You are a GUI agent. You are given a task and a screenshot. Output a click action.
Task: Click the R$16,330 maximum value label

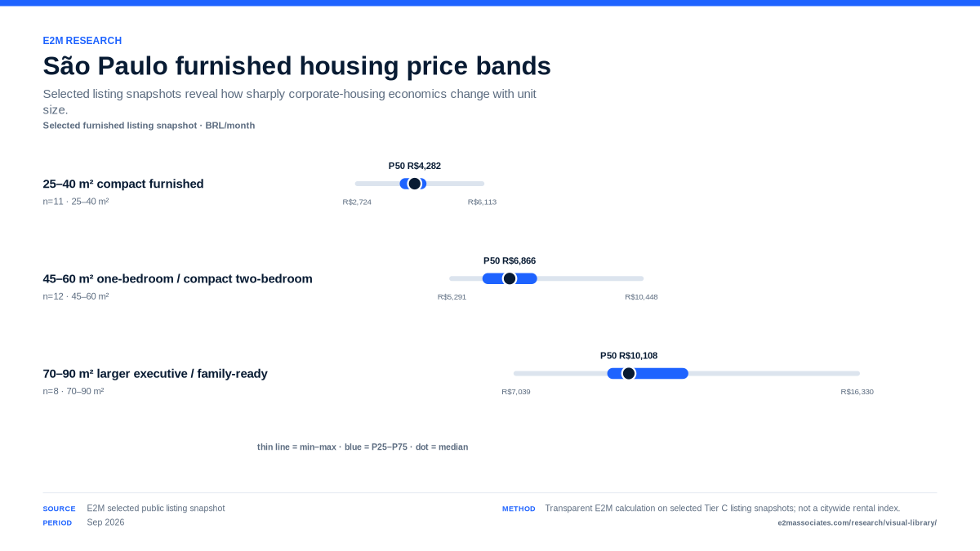(x=857, y=392)
